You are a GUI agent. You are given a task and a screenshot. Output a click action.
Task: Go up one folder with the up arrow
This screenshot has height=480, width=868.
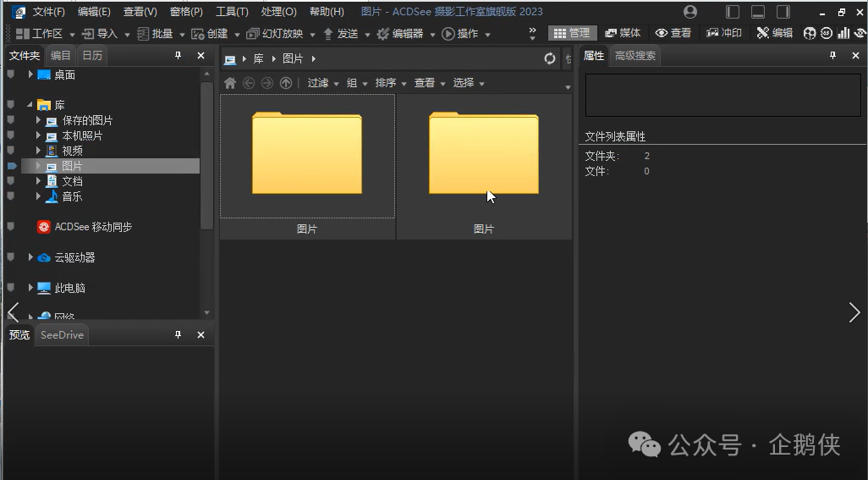[285, 83]
